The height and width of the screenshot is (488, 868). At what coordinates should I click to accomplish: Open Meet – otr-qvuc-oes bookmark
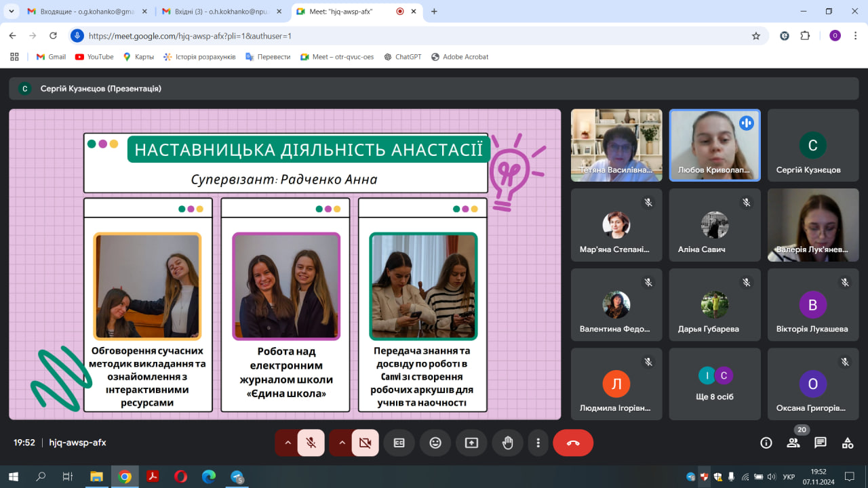(337, 57)
